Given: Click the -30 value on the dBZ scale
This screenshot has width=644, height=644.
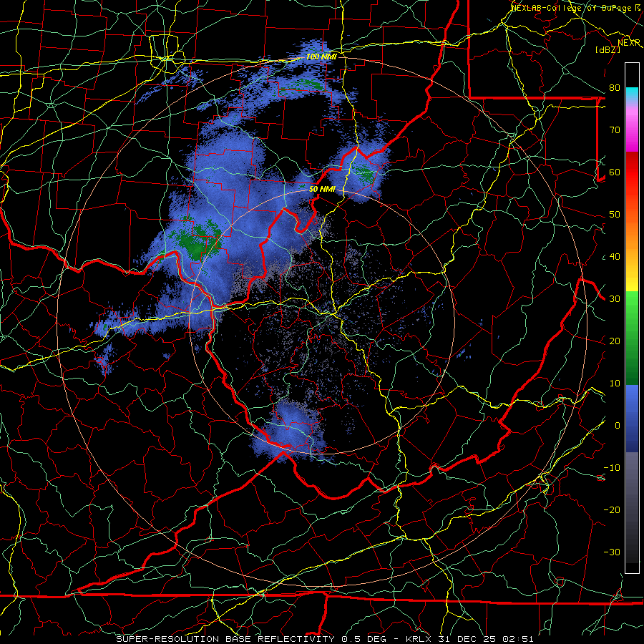Looking at the screenshot, I should tap(612, 552).
